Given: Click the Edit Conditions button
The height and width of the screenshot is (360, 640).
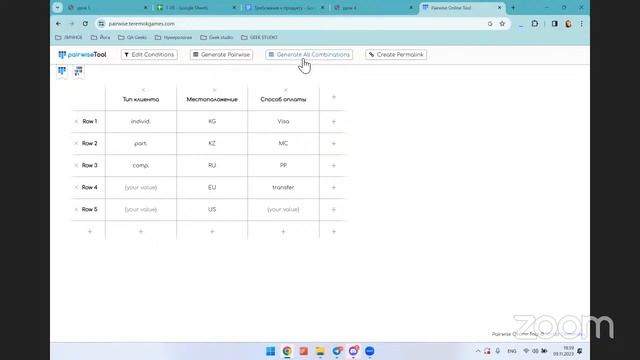Looking at the screenshot, I should coord(149,55).
